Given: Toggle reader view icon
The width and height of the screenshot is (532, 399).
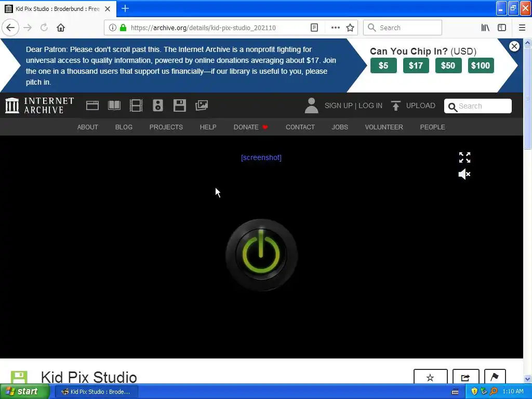Looking at the screenshot, I should (x=314, y=28).
